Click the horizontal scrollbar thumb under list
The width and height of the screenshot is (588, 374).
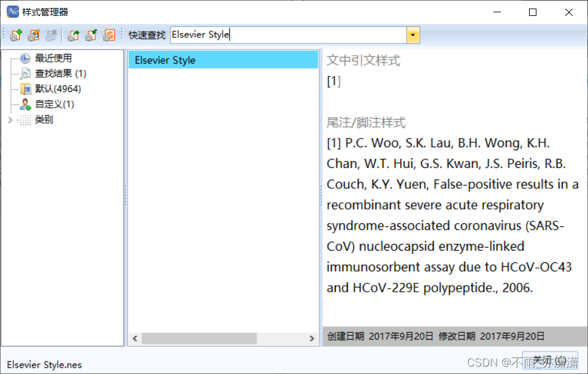(199, 338)
